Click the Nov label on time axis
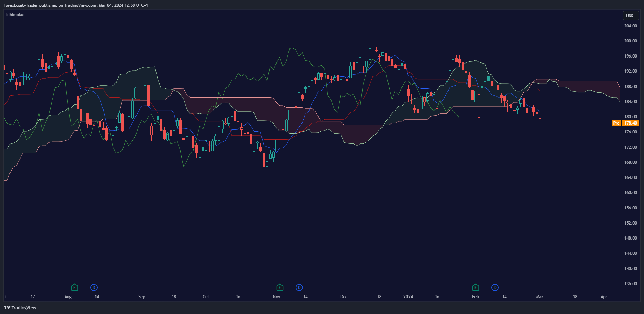This screenshot has height=314, width=644. [x=277, y=297]
